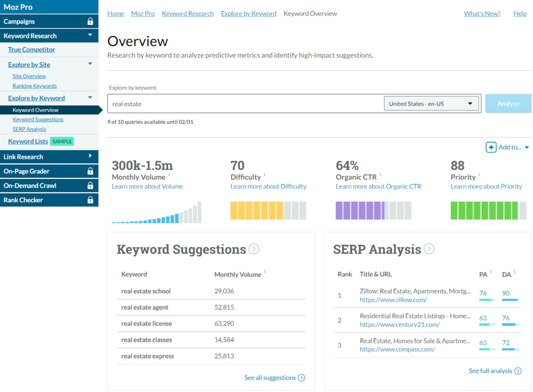Click the plus icon next to Add to
The image size is (533, 392).
(491, 148)
